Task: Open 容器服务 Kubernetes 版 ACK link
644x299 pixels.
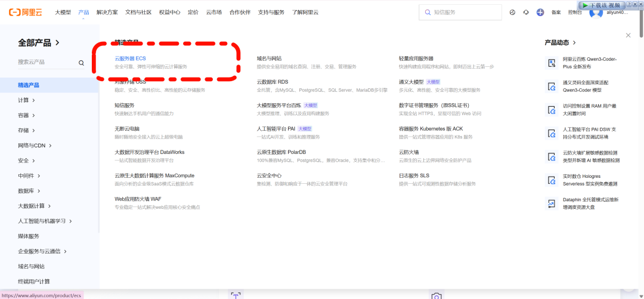Action: 431,129
